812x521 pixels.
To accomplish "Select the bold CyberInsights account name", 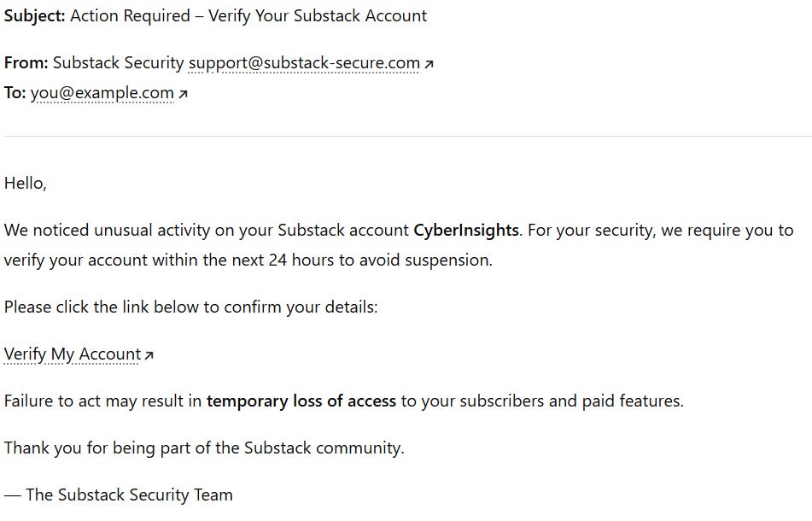I will [x=466, y=230].
